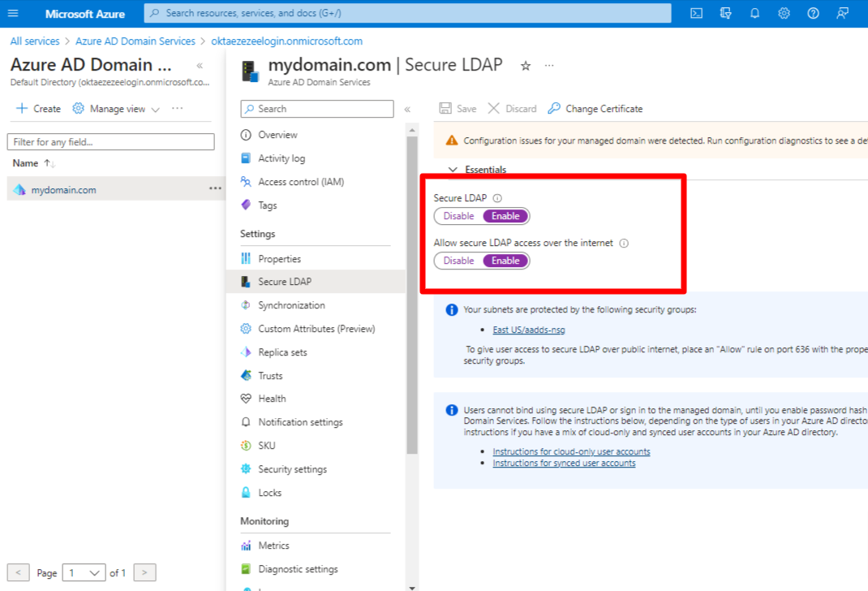
Task: Go to All services breadcrumb
Action: coord(35,41)
